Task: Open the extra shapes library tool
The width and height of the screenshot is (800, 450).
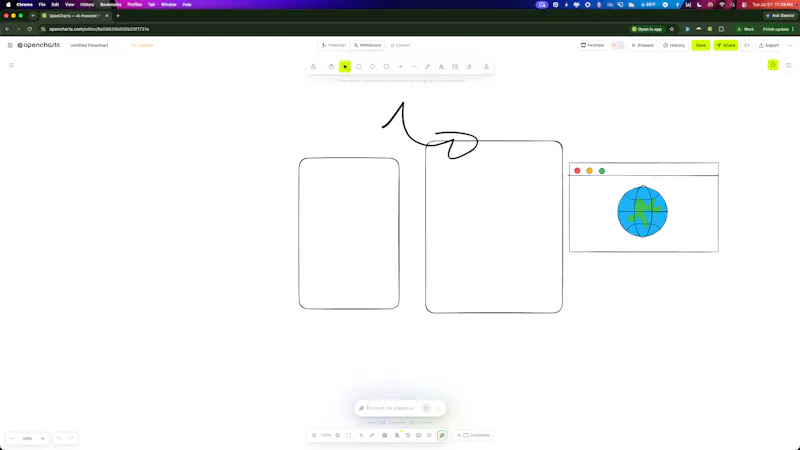Action: [486, 67]
